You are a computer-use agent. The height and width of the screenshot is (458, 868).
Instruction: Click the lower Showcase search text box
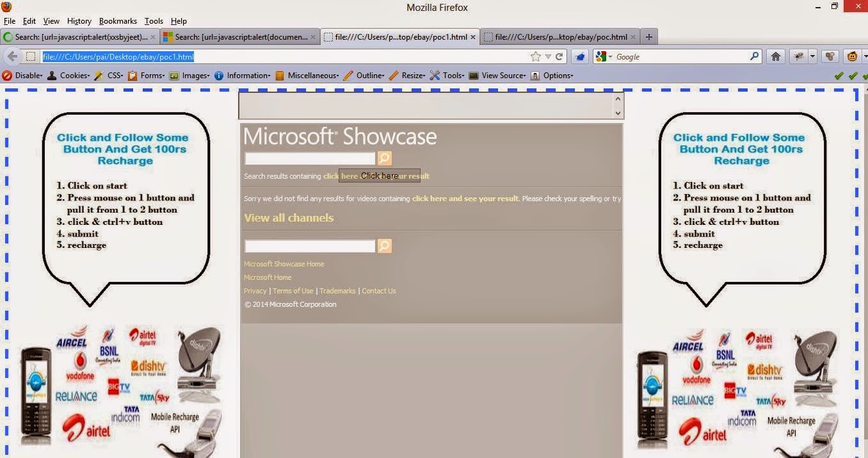310,246
